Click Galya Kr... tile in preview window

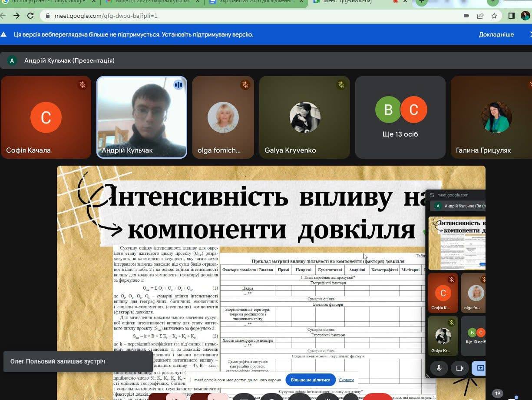click(443, 336)
